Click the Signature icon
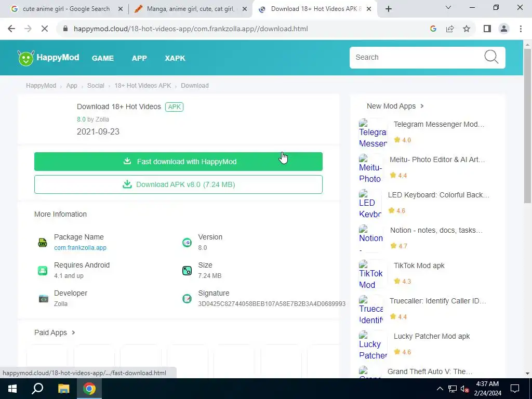 [187, 299]
